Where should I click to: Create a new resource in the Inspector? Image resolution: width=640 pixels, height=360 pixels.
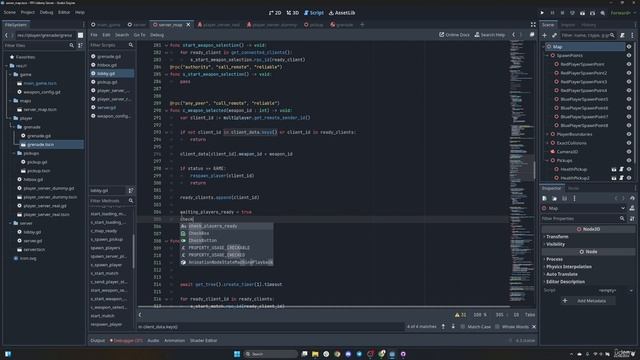[544, 198]
